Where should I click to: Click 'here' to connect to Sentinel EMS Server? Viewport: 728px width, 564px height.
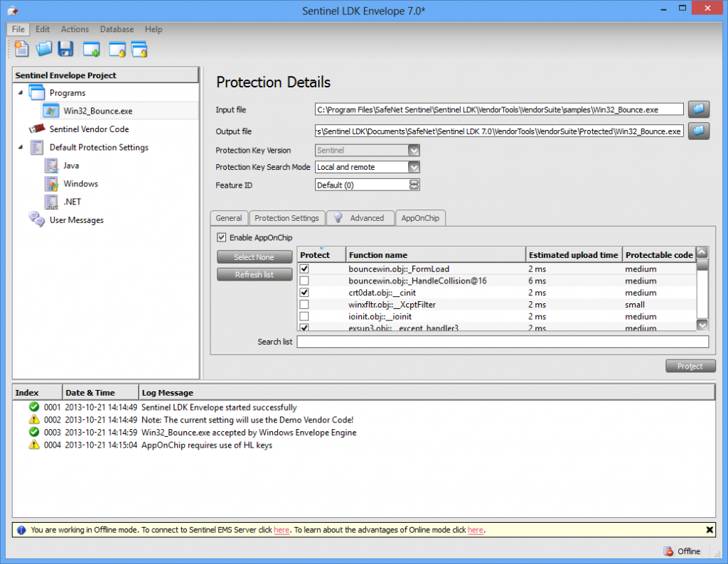[x=282, y=530]
